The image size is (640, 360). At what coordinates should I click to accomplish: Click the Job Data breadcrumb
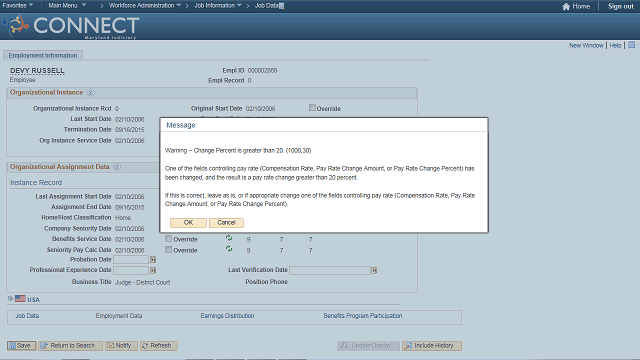[x=267, y=6]
